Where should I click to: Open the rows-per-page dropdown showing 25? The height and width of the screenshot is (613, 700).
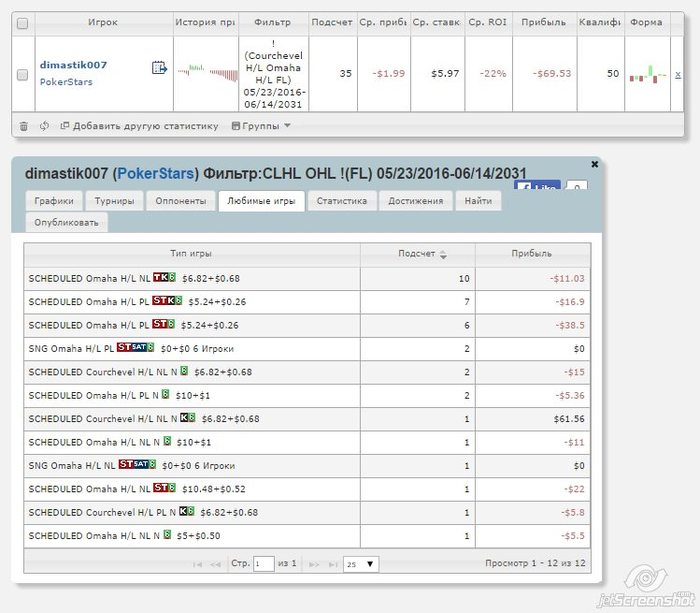coord(361,564)
